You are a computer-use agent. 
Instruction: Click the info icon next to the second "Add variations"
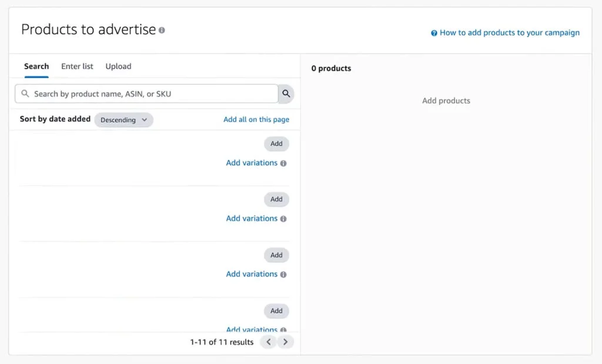point(283,218)
